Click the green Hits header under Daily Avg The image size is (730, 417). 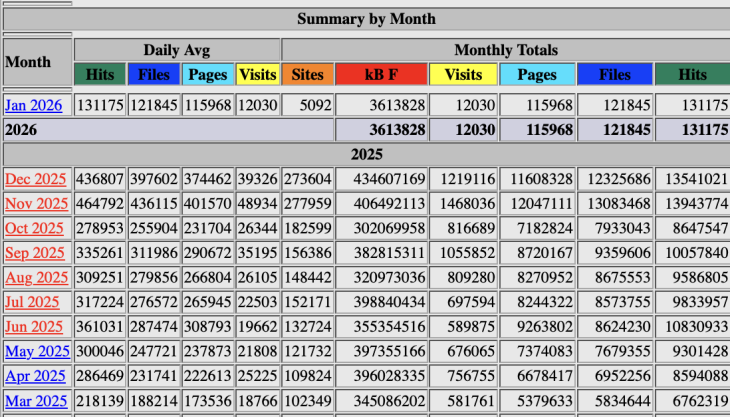(x=100, y=74)
